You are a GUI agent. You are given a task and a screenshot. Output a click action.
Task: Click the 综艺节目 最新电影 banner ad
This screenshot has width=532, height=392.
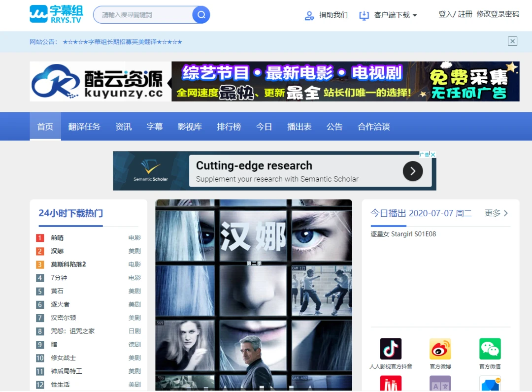point(345,81)
